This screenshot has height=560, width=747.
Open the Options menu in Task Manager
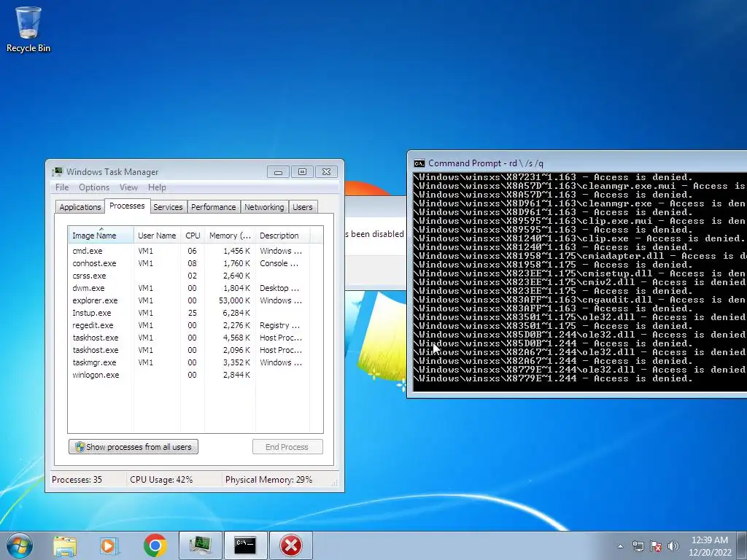[94, 187]
